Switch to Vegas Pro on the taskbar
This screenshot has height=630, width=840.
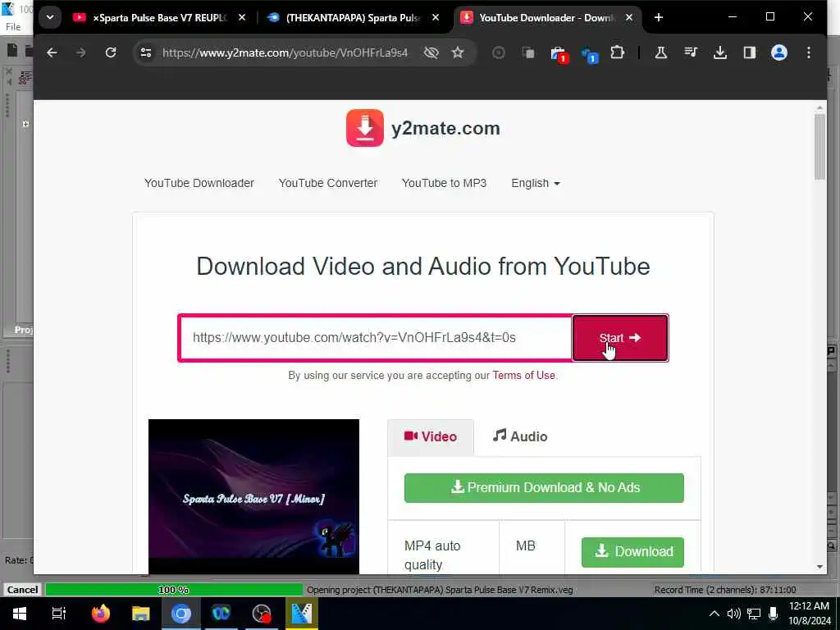point(302,614)
